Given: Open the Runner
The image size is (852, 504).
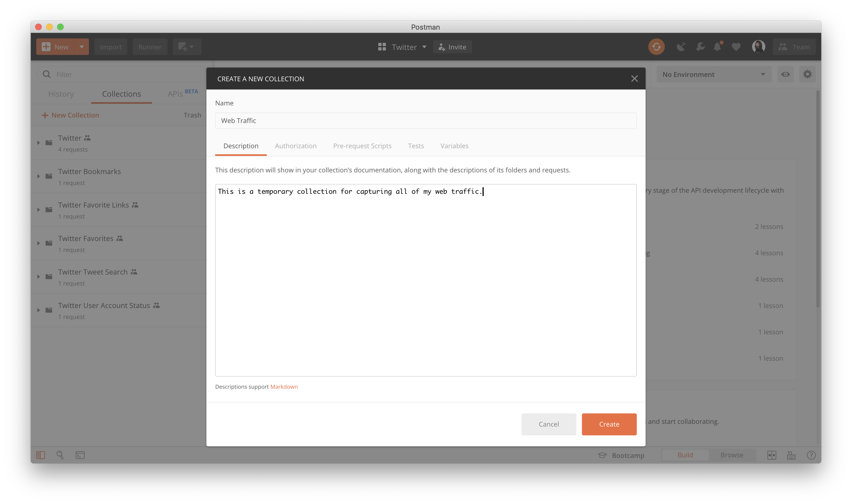Looking at the screenshot, I should [x=150, y=47].
